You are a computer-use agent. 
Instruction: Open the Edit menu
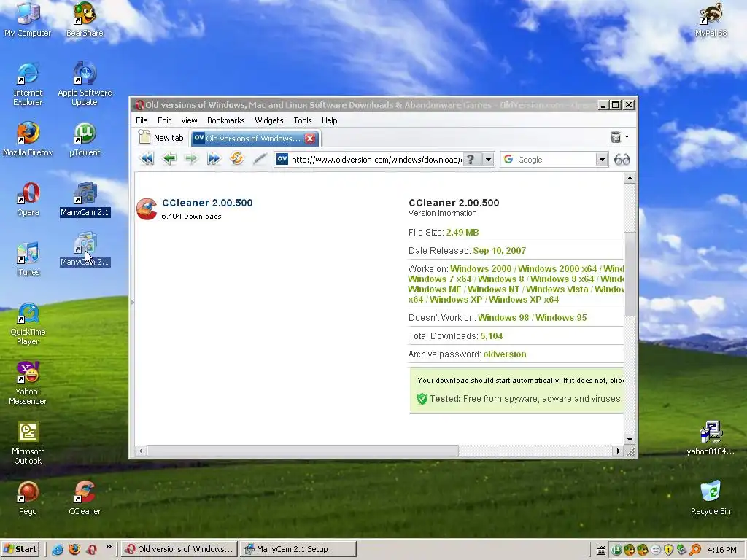[164, 120]
